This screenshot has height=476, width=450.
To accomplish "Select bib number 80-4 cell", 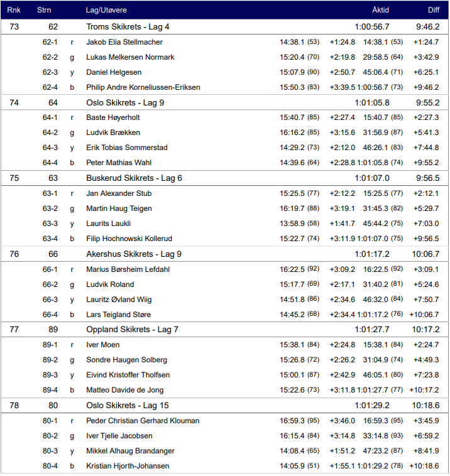I will coord(50,466).
